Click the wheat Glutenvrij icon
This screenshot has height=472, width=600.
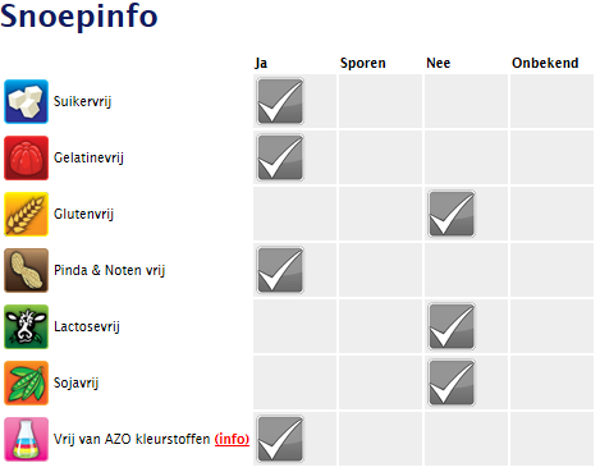(27, 213)
